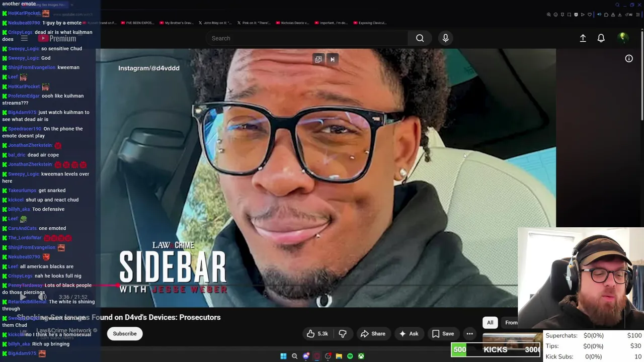Open the 'Exposing Clavicul...' bookmark
644x362 pixels.
pyautogui.click(x=370, y=23)
